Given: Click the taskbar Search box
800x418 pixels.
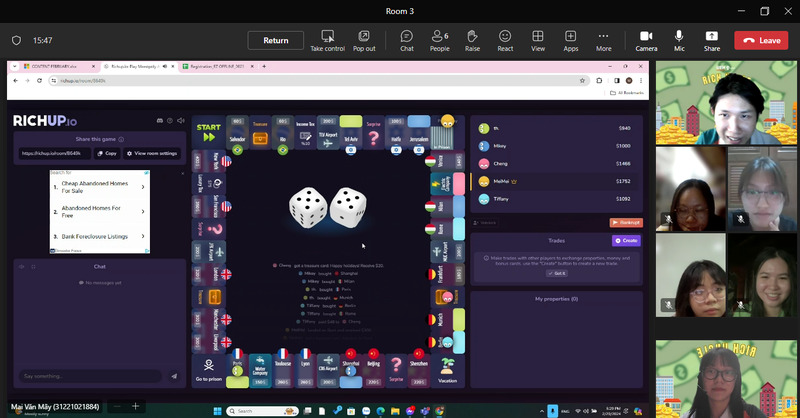Looking at the screenshot, I should pos(263,411).
